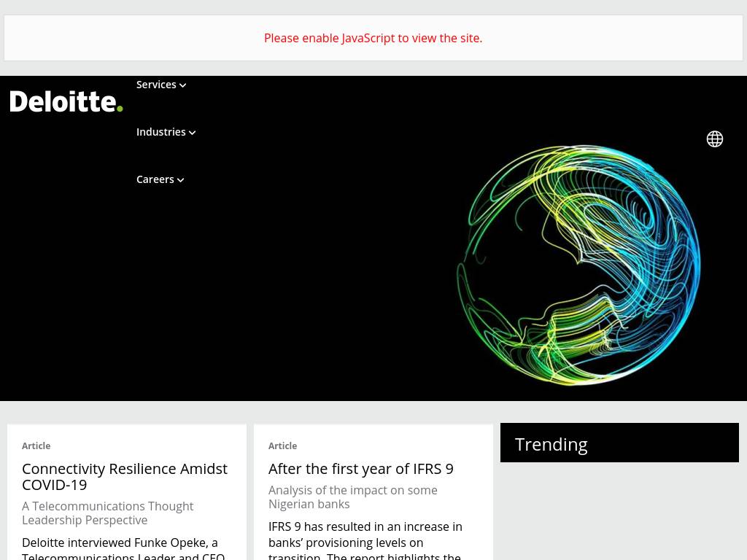The image size is (747, 560).
Task: Click the colorful swirling globe hero image
Action: [578, 264]
